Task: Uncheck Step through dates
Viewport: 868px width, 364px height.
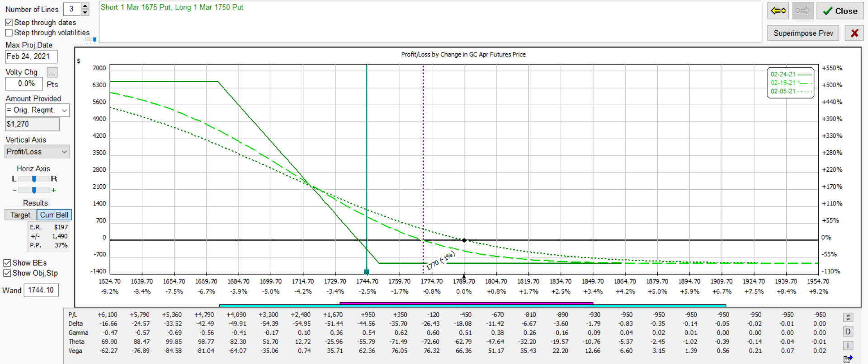Action: 9,23
